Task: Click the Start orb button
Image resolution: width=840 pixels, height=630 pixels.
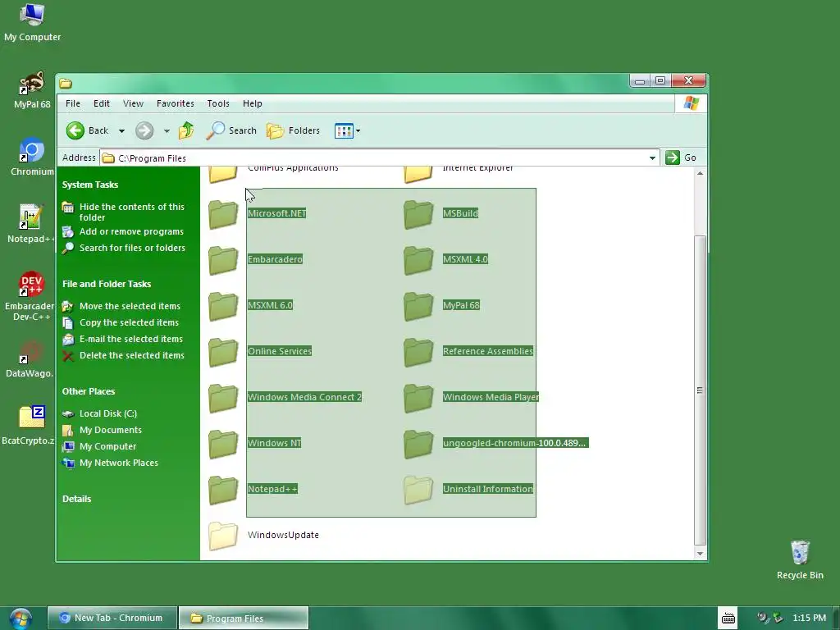Action: click(21, 619)
